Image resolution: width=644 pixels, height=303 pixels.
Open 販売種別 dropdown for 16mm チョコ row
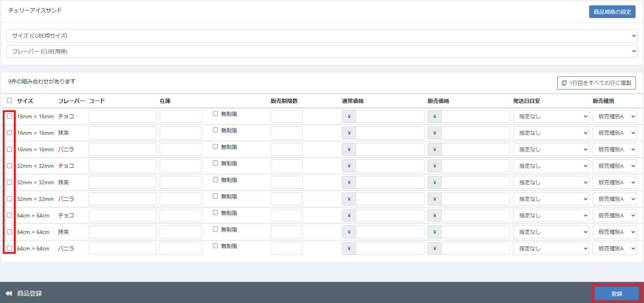tap(615, 116)
